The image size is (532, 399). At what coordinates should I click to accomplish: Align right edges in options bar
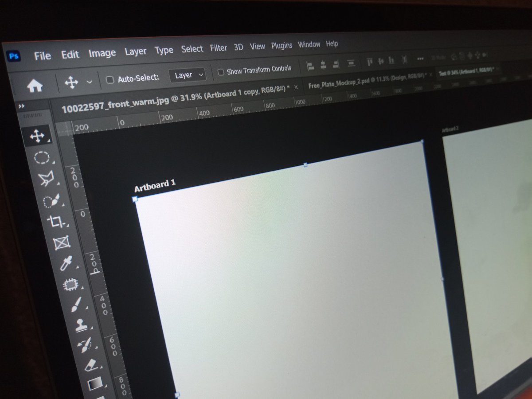(x=336, y=65)
